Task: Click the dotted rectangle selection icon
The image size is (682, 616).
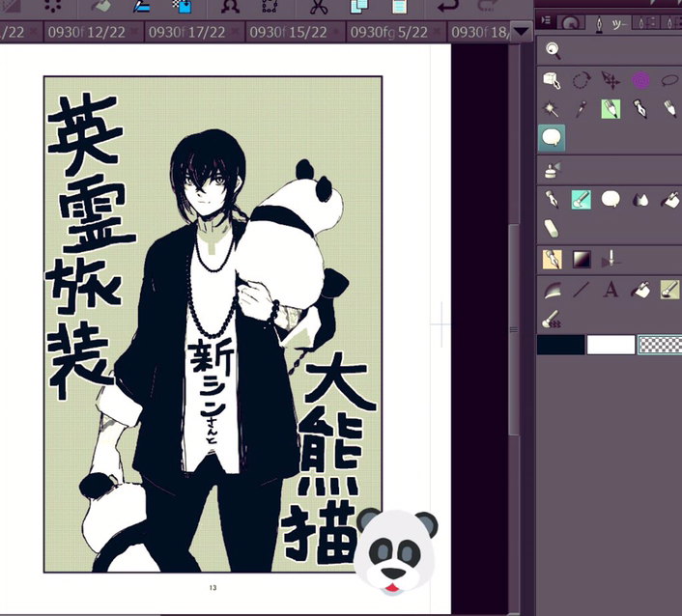Action: tap(270, 6)
